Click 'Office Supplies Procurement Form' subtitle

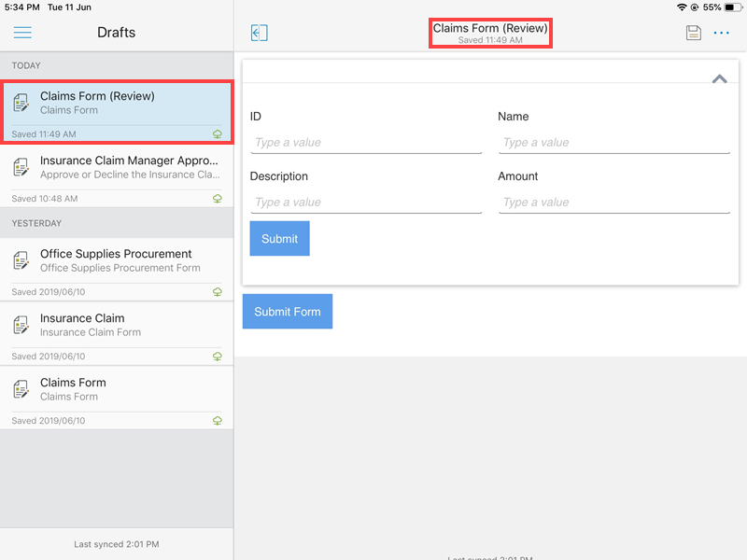click(120, 268)
